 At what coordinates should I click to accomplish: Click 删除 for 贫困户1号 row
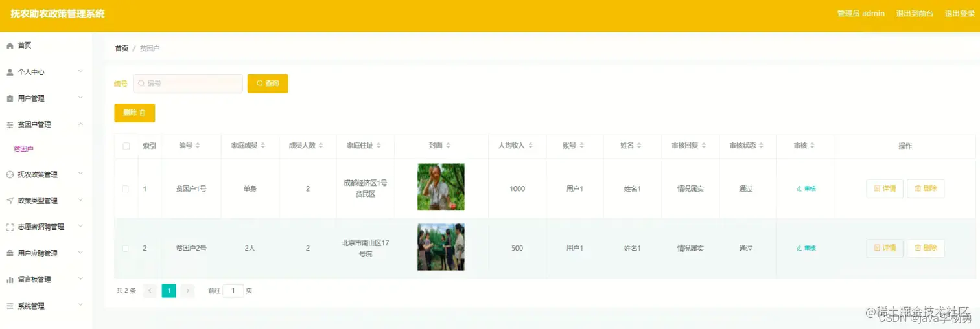(926, 188)
